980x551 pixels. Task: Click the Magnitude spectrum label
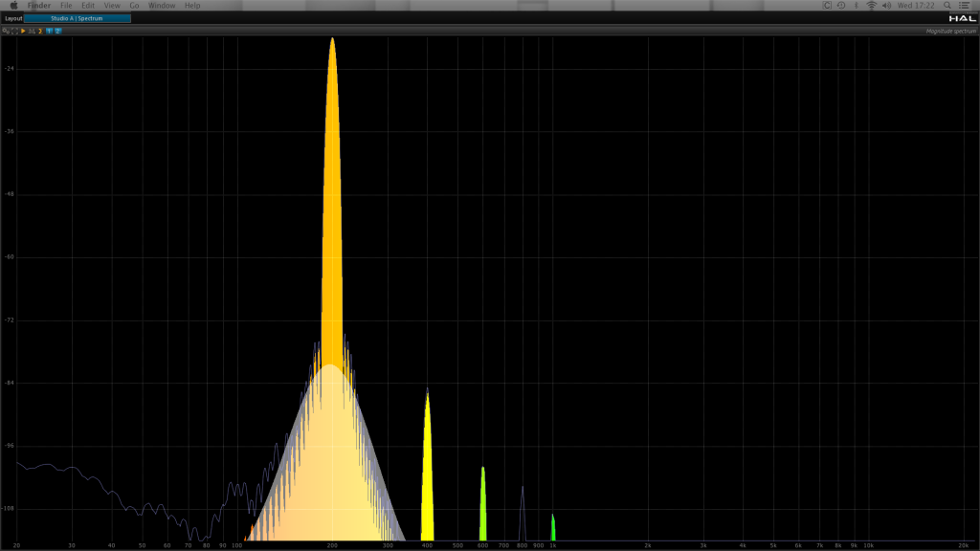[x=950, y=31]
